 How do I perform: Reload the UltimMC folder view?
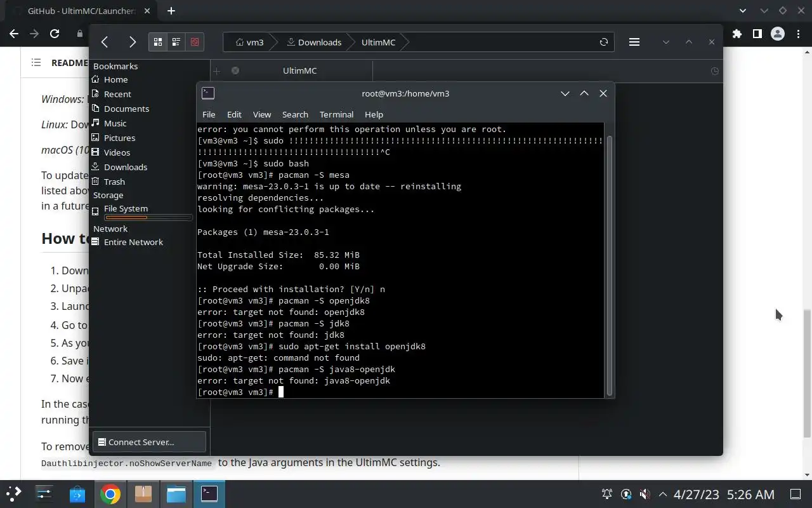tap(604, 42)
